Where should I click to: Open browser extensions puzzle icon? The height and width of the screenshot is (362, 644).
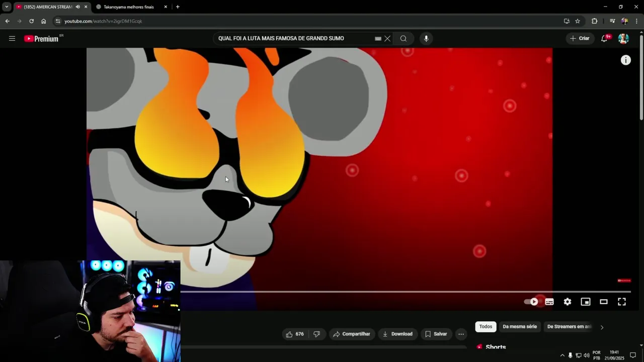coord(595,21)
